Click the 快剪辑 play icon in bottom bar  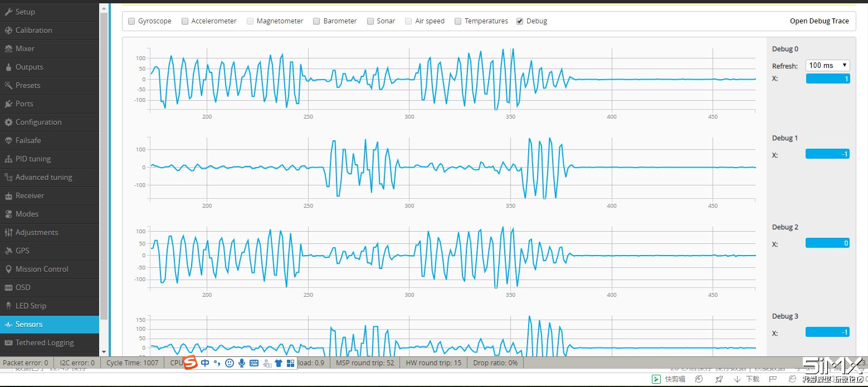(x=657, y=379)
